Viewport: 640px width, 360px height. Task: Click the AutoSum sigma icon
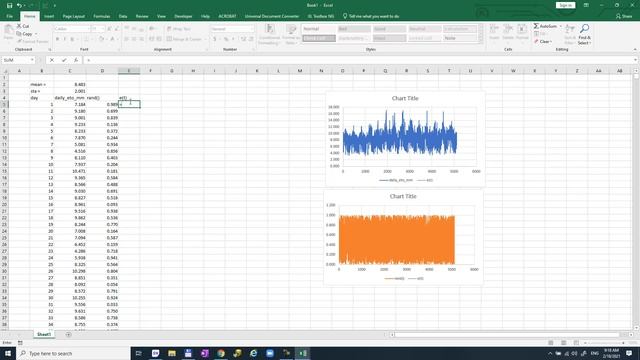pos(536,26)
